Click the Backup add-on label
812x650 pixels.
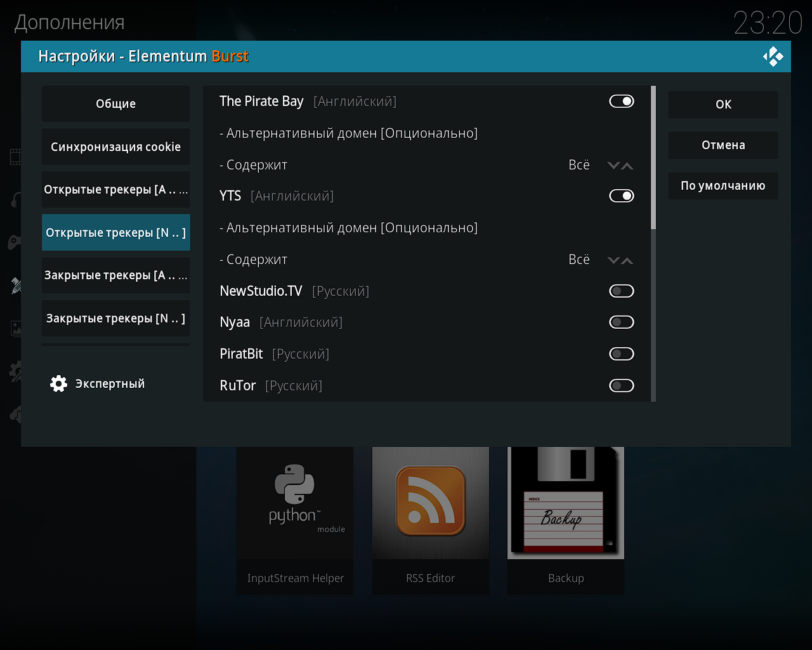[566, 578]
